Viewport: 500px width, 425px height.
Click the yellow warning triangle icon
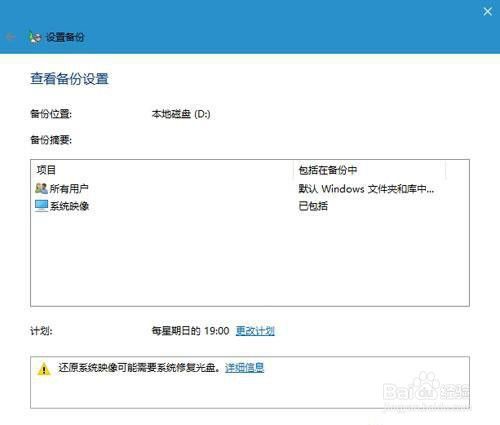click(44, 369)
